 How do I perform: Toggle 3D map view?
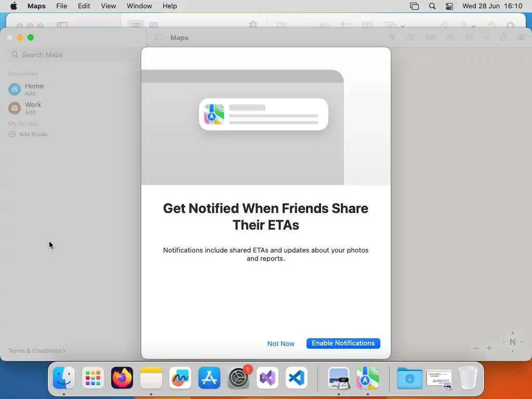click(x=430, y=37)
